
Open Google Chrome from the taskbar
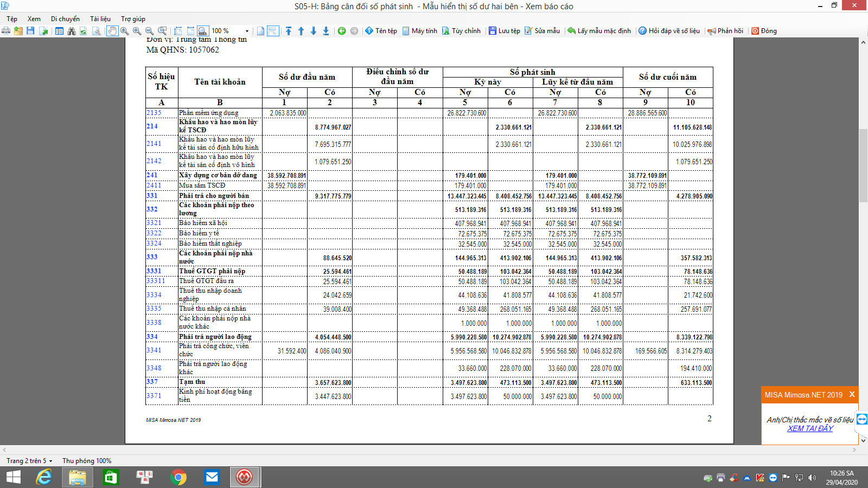coord(178,477)
